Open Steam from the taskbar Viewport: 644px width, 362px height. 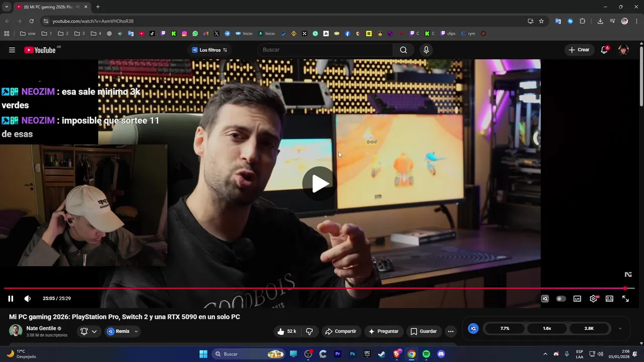click(x=382, y=354)
